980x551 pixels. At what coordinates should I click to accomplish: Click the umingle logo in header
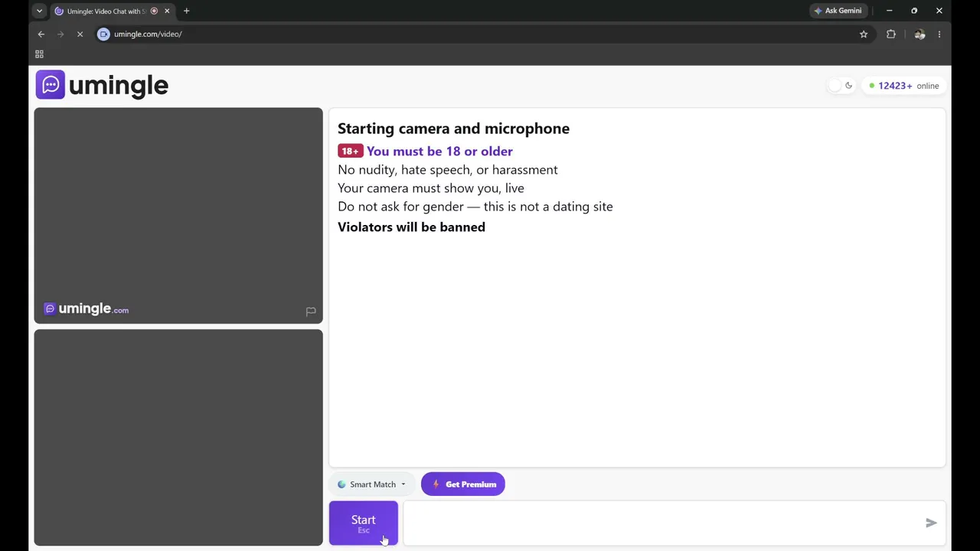pos(102,85)
